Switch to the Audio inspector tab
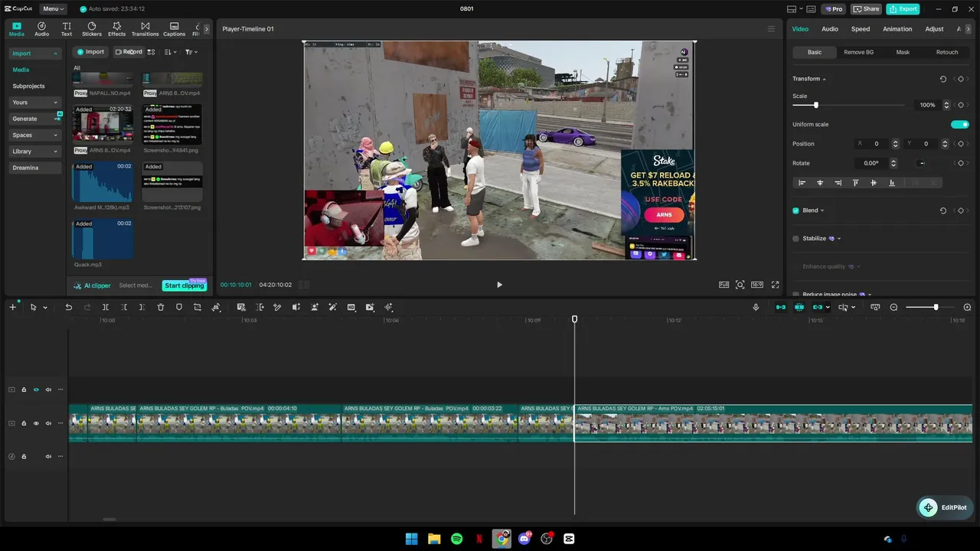The image size is (980, 551). click(x=830, y=29)
